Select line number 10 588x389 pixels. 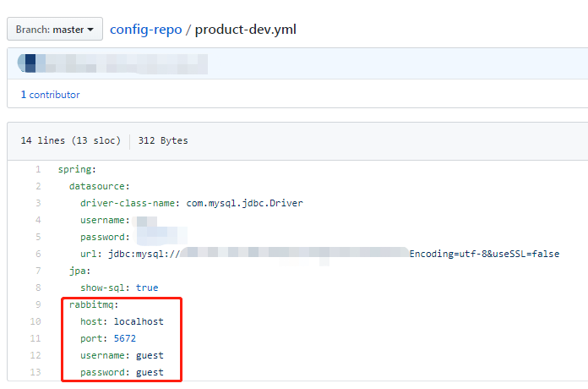(35, 321)
